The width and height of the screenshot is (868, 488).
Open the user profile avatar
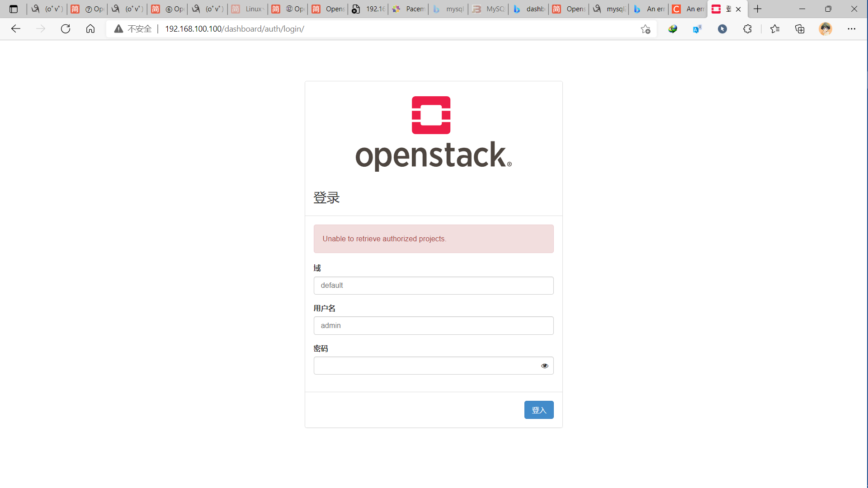(x=825, y=29)
